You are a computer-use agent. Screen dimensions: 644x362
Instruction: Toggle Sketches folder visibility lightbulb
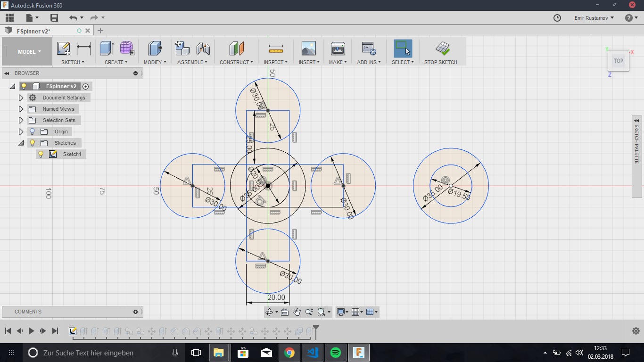32,143
